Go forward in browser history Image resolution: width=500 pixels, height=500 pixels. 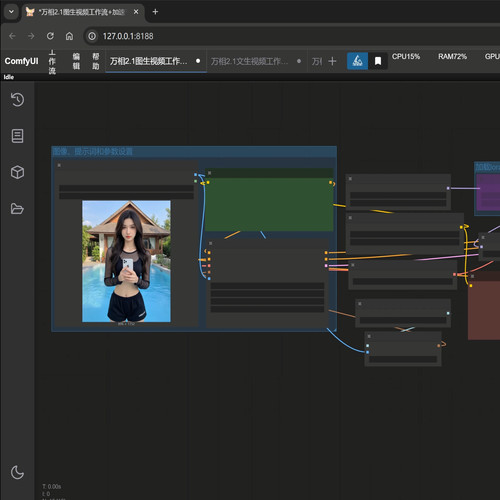tap(31, 36)
